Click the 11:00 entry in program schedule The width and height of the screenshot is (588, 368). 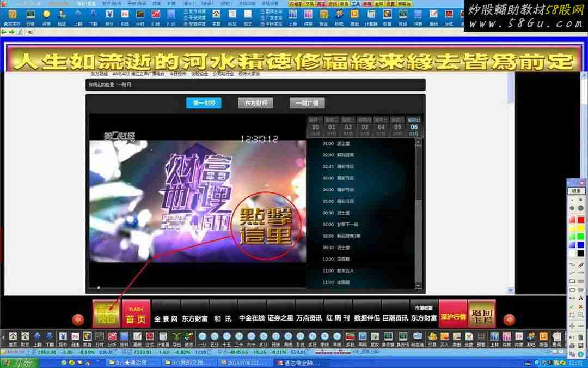pyautogui.click(x=338, y=270)
